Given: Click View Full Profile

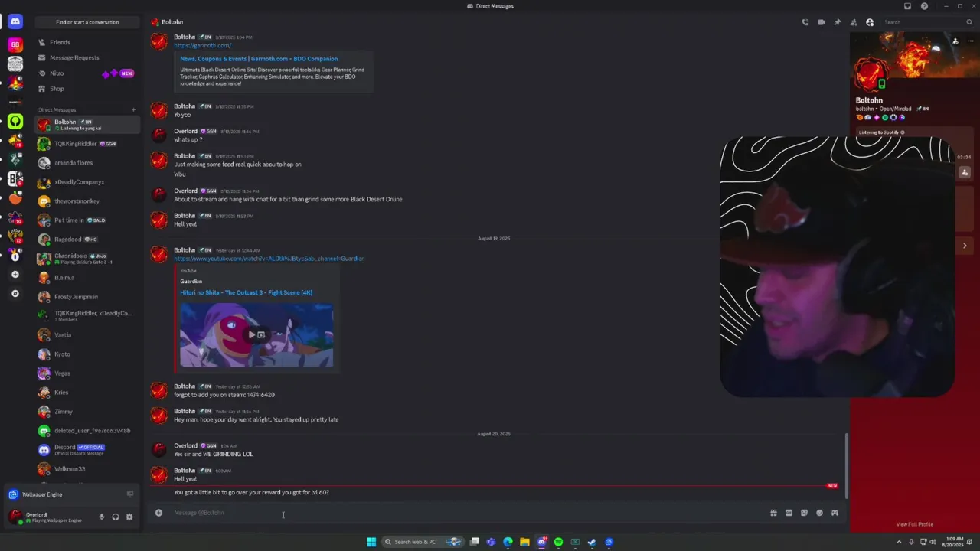Looking at the screenshot, I should pyautogui.click(x=915, y=524).
